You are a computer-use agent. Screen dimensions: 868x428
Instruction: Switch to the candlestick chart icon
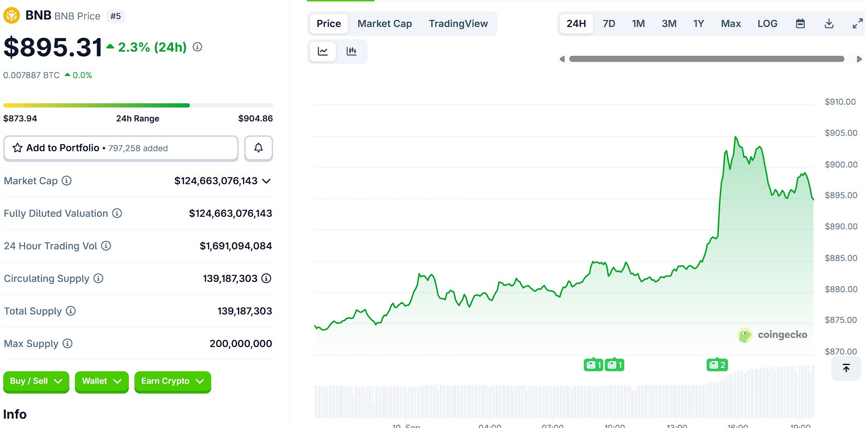[x=352, y=52]
